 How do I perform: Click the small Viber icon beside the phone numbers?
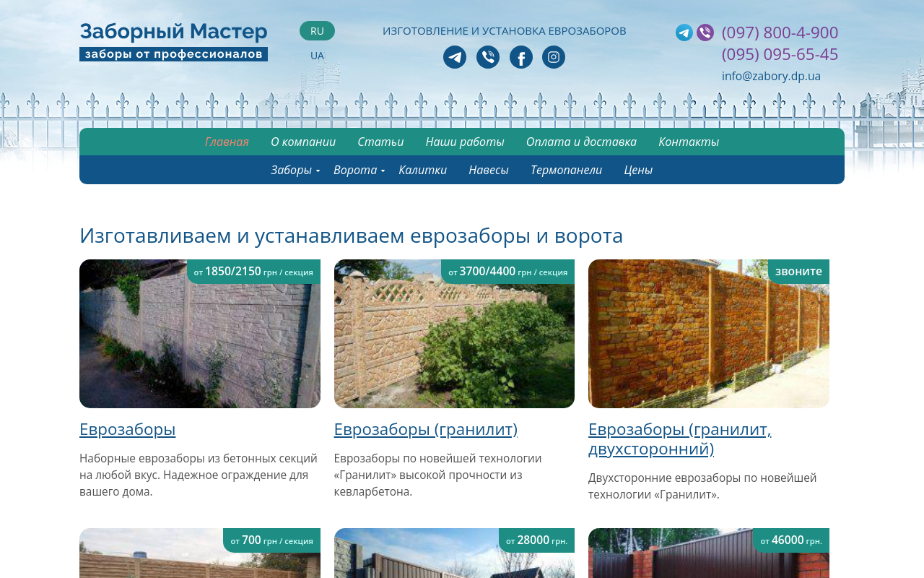[x=705, y=33]
